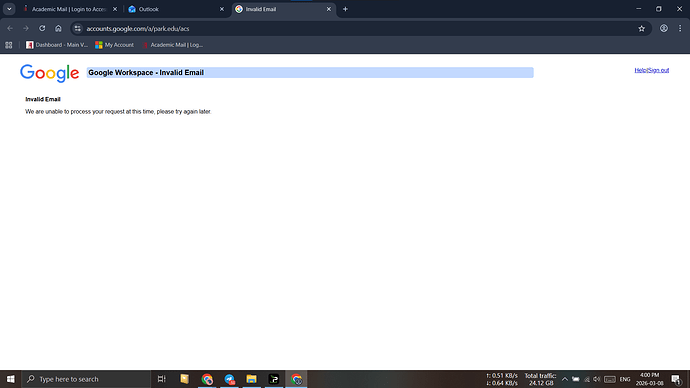Screen dimensions: 690x388
Task: Go forward to next page
Action: click(26, 28)
